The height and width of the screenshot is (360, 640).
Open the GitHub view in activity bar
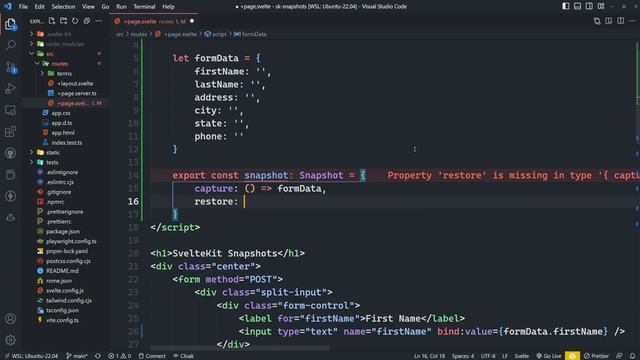point(11,153)
